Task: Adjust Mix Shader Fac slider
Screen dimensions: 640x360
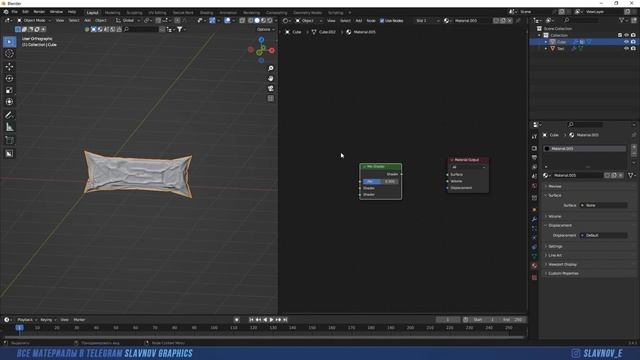Action: tap(380, 181)
